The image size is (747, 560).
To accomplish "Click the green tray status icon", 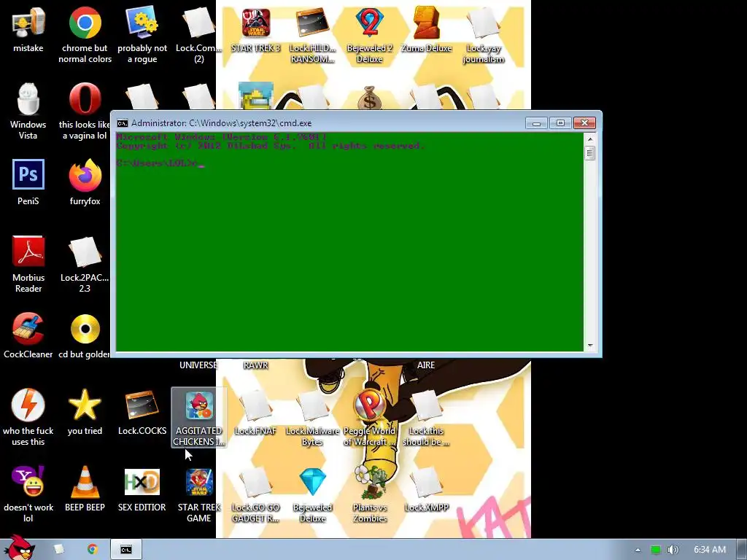I will pyautogui.click(x=656, y=550).
